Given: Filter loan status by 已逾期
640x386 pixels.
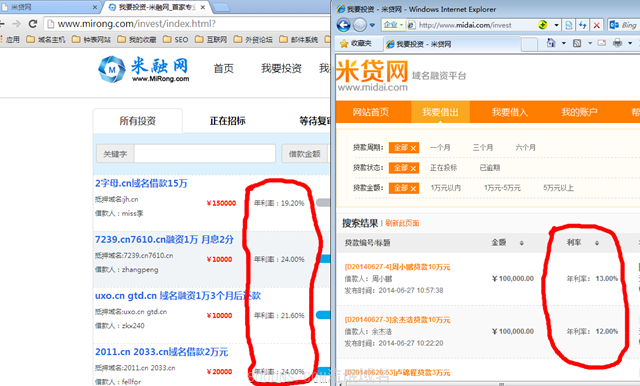Looking at the screenshot, I should 490,167.
